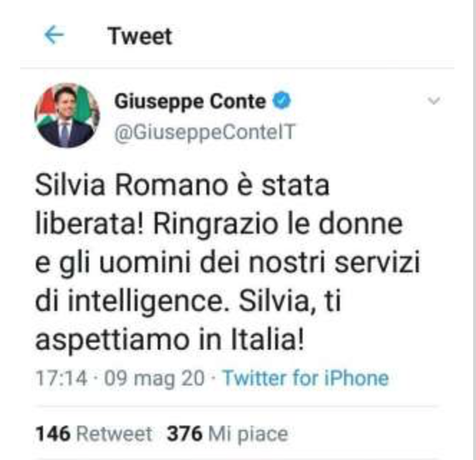This screenshot has height=460, width=476.
Task: Click the text 'liberata! Ringrazio le donne'
Action: coord(219,224)
